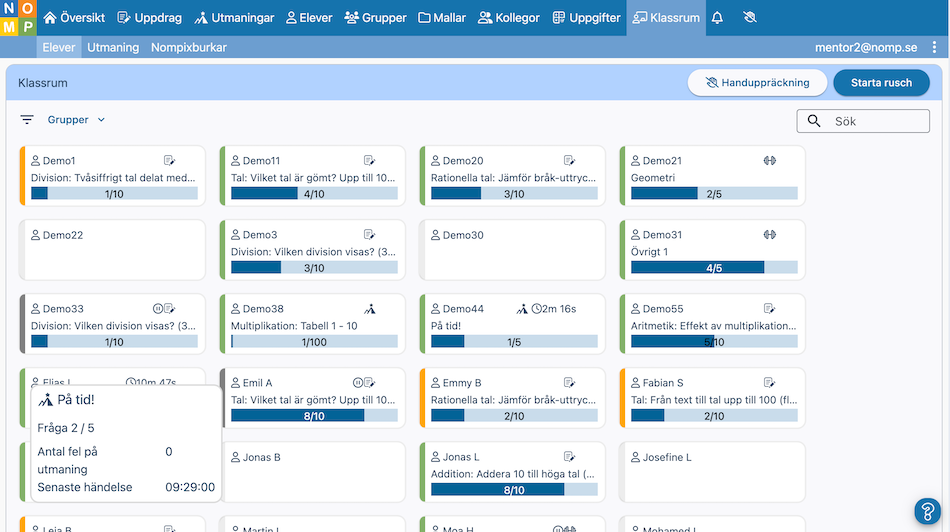Toggle the crossed-out eye icon in top bar

pyautogui.click(x=749, y=18)
